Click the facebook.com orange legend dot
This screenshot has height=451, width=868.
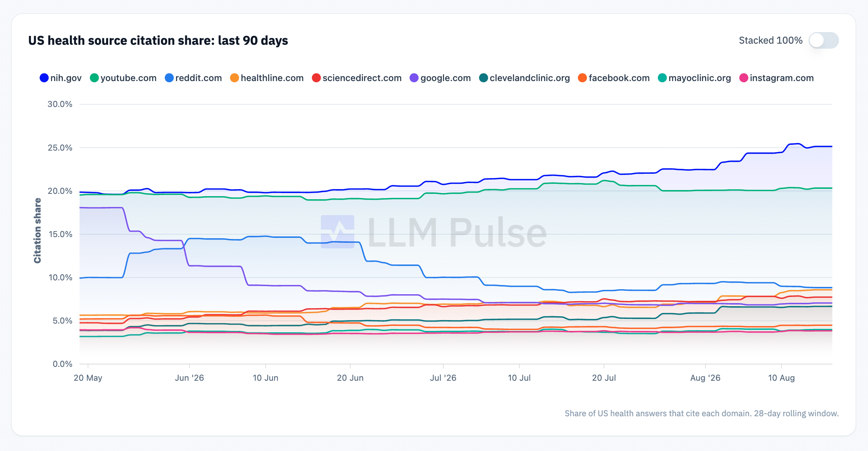click(x=582, y=78)
